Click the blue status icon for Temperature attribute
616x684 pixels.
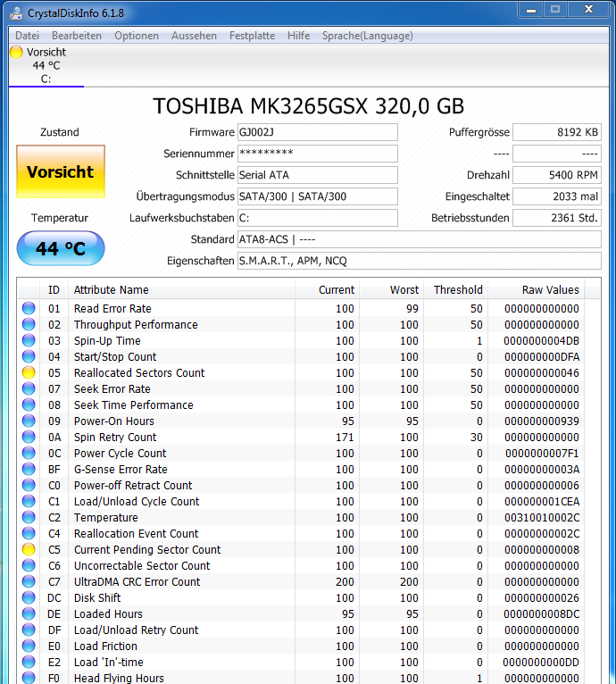pos(29,517)
